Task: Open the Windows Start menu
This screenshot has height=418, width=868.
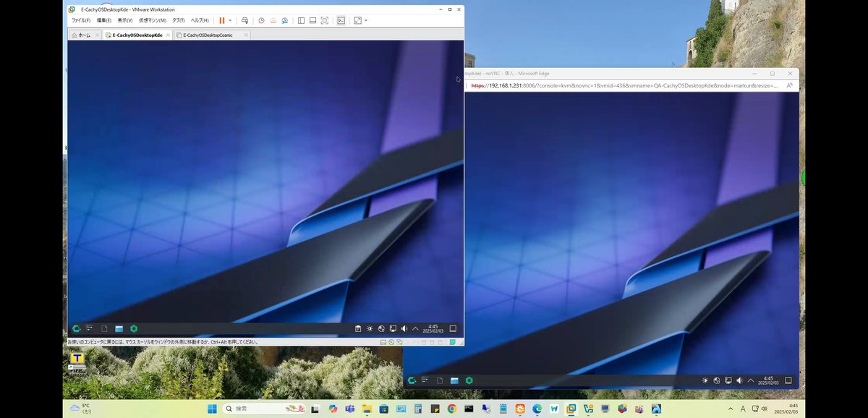Action: point(212,409)
